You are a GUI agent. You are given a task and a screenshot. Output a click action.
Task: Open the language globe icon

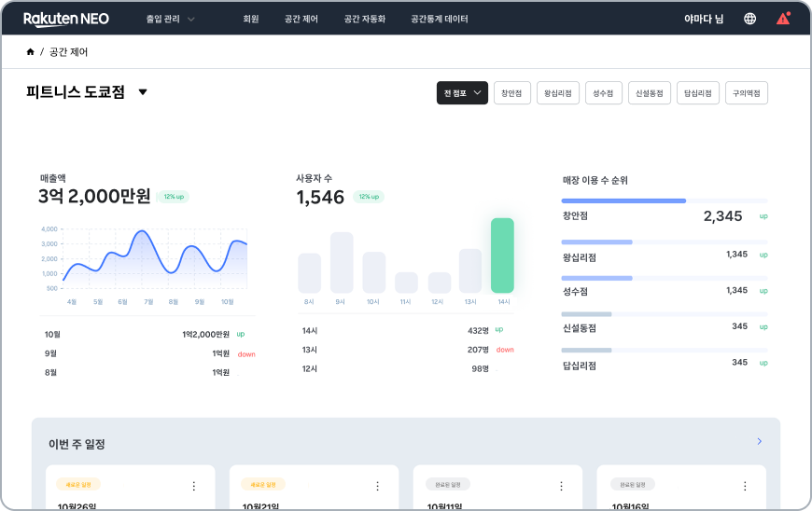(x=750, y=19)
